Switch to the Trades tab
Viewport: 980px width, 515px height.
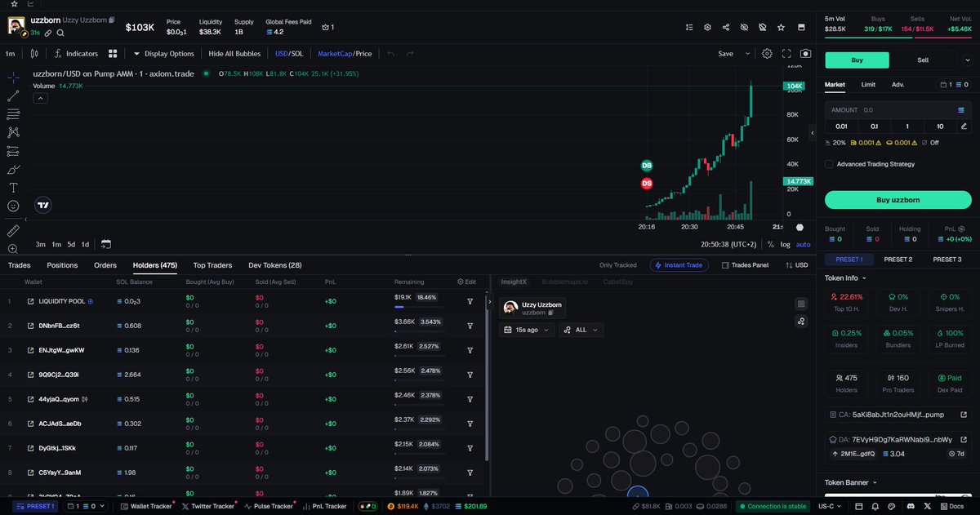(x=19, y=265)
